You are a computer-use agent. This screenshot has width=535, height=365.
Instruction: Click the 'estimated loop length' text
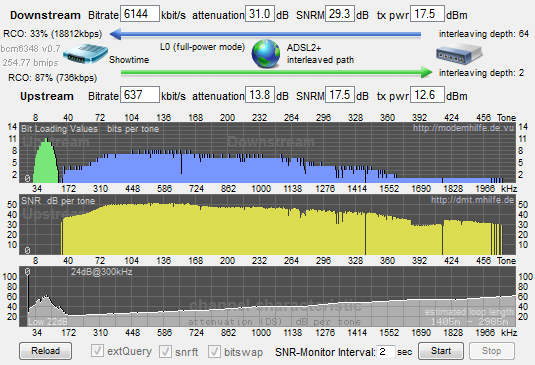469,312
